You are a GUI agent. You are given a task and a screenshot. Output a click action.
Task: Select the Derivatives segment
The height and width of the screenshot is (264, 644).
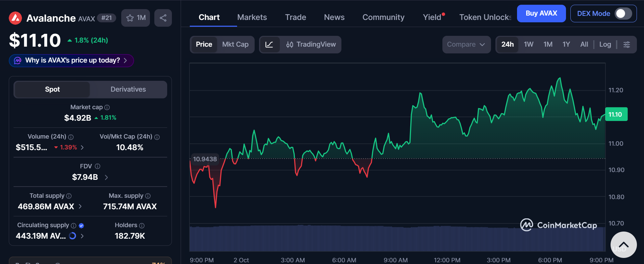[128, 90]
